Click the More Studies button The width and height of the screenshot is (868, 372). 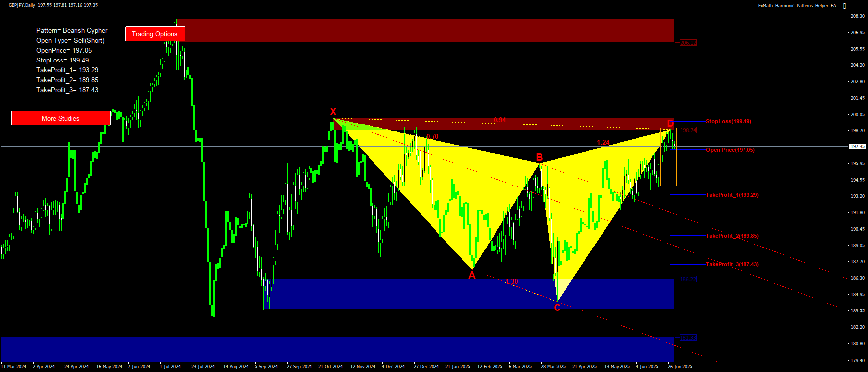tap(61, 118)
